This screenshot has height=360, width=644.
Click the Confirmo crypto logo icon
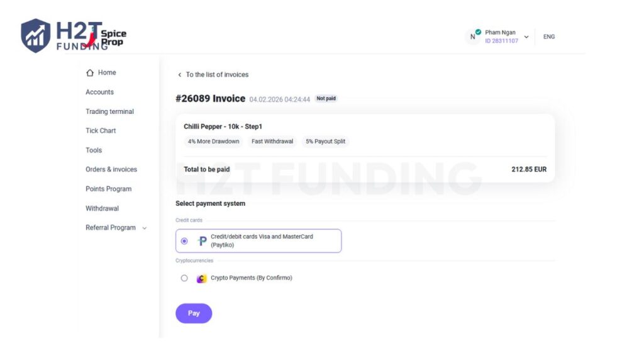pos(201,278)
